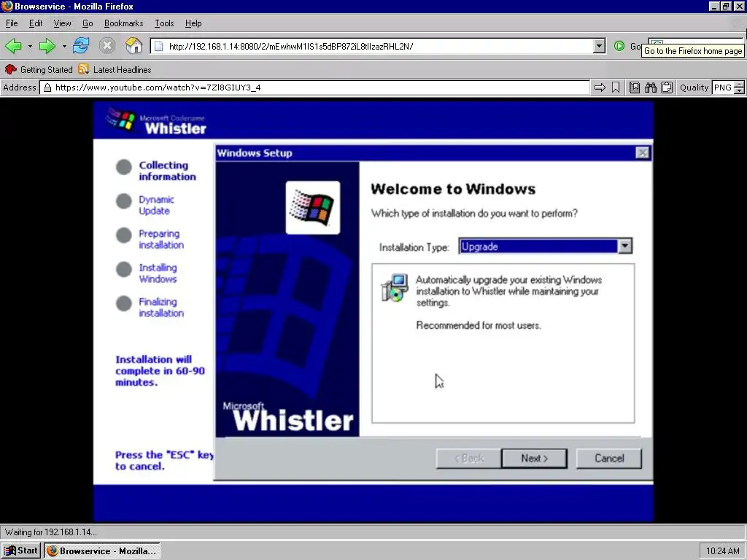Click the page icon in the Firefox URL bar

[159, 46]
